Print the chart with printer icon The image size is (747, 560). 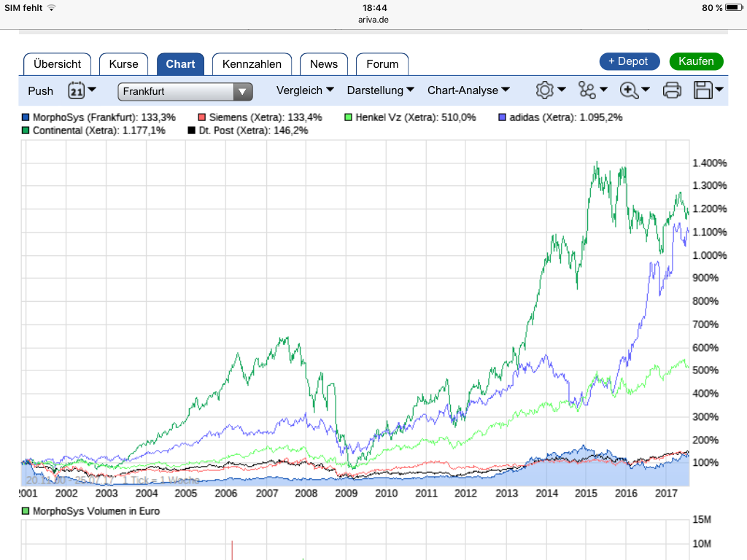click(x=672, y=90)
